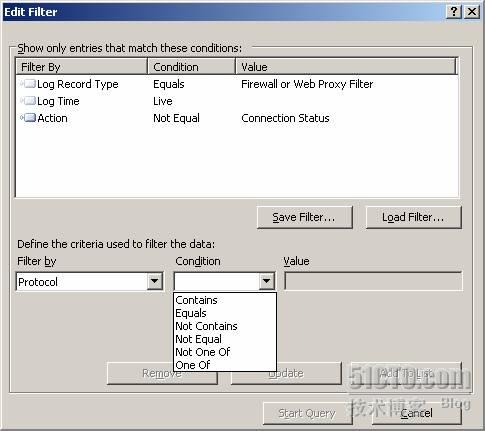Sort by the Condition column header
Viewport: 485px width, 431px height.
191,67
